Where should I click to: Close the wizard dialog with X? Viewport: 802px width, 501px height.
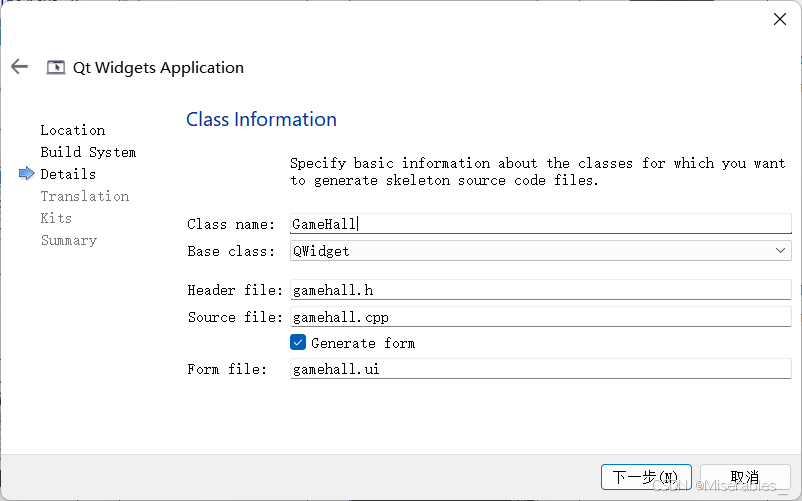pyautogui.click(x=779, y=19)
